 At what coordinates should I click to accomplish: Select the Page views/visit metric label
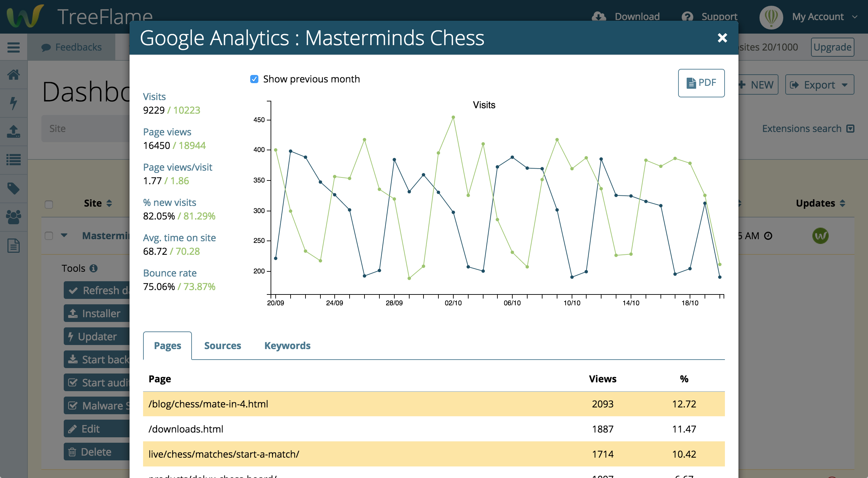(x=178, y=167)
